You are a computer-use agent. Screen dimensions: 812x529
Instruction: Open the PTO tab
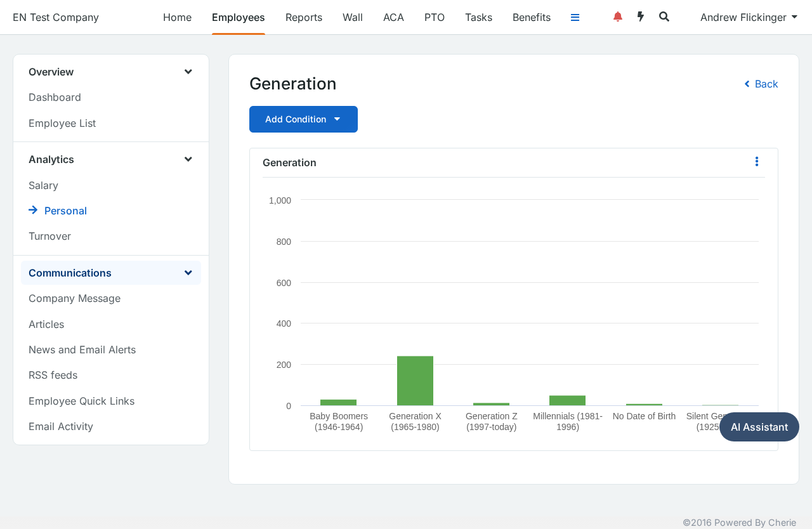tap(435, 17)
